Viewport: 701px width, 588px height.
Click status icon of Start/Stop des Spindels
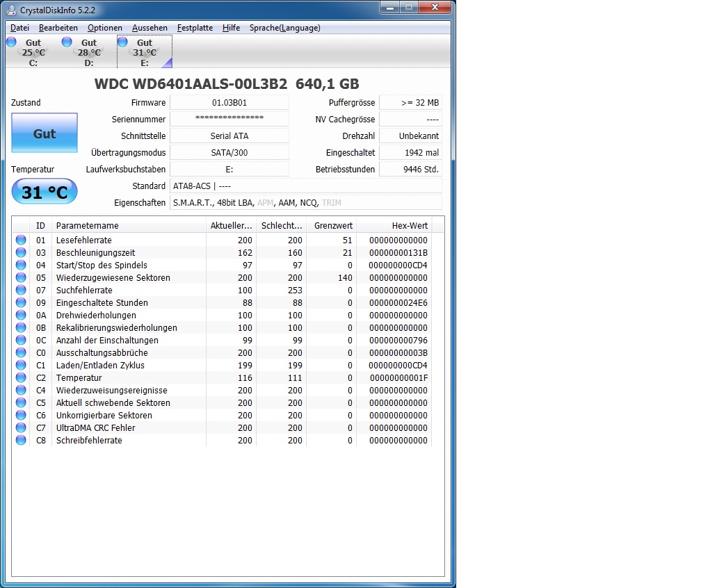pyautogui.click(x=21, y=265)
